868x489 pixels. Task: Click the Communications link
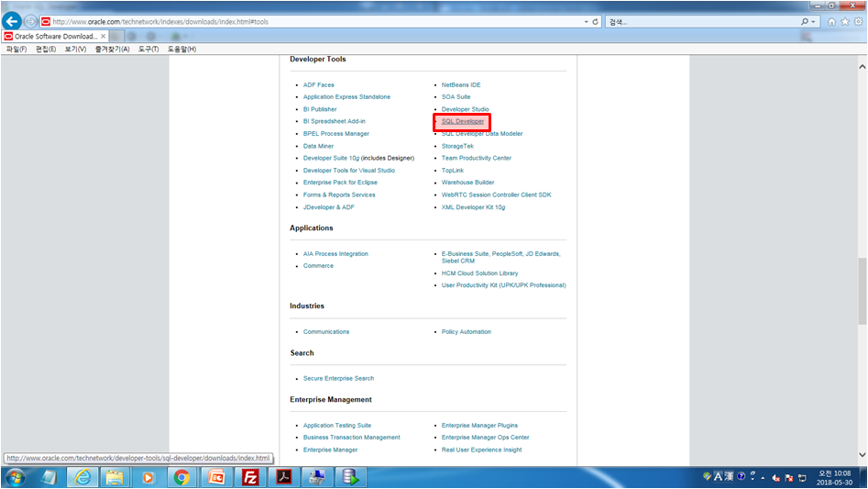[326, 332]
